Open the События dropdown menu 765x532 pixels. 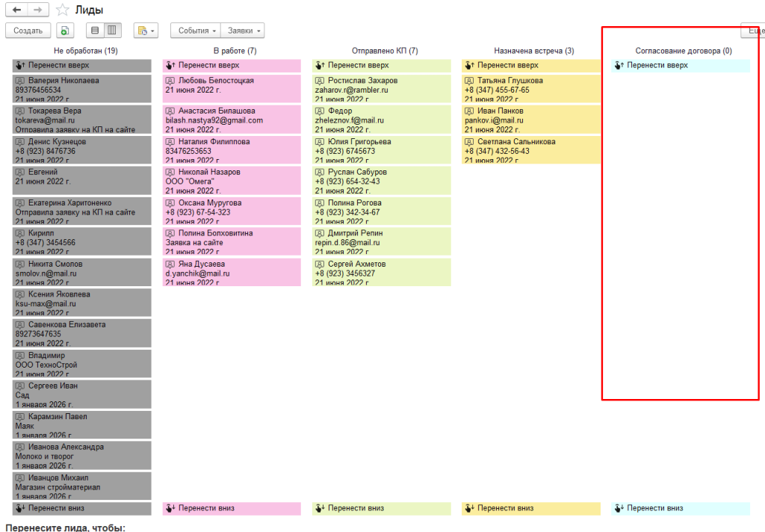pyautogui.click(x=196, y=31)
